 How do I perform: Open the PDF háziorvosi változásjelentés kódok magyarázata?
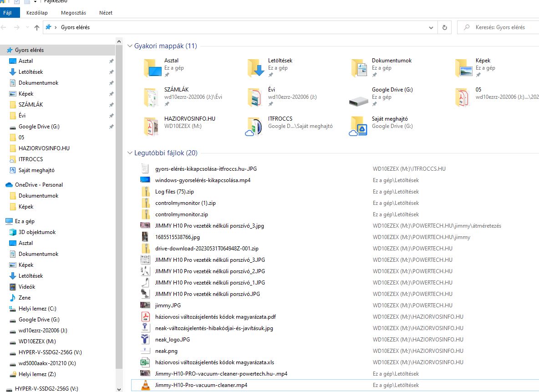coord(215,317)
